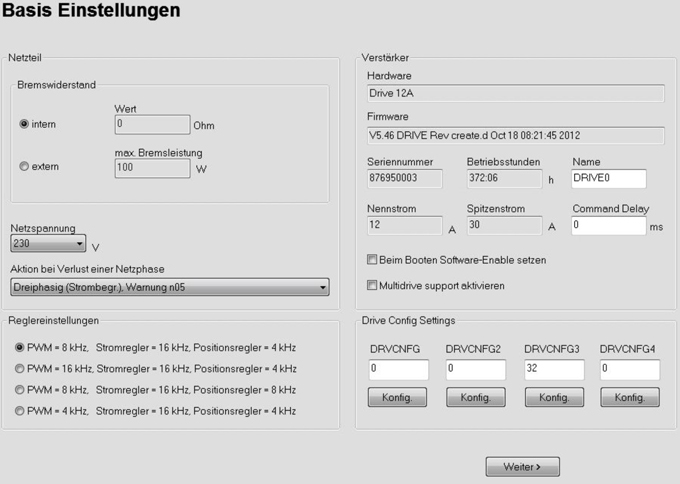Select the intern brake resistor option

[x=24, y=124]
